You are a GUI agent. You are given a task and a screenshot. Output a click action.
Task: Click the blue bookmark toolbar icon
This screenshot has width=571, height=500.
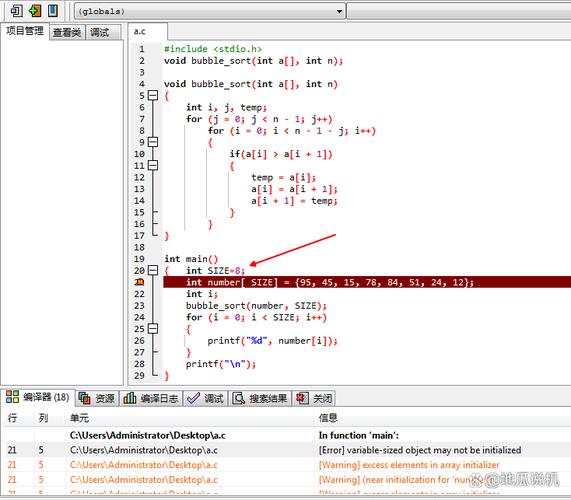pos(53,11)
